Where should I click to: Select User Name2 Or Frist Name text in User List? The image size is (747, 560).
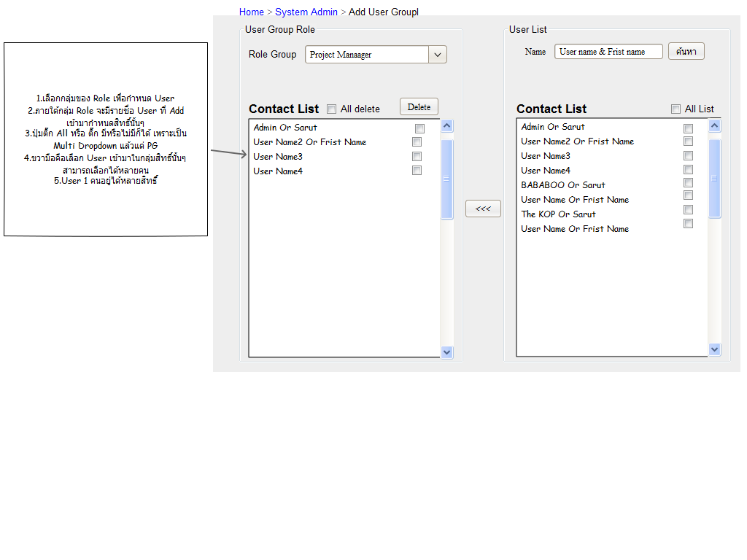pos(577,141)
